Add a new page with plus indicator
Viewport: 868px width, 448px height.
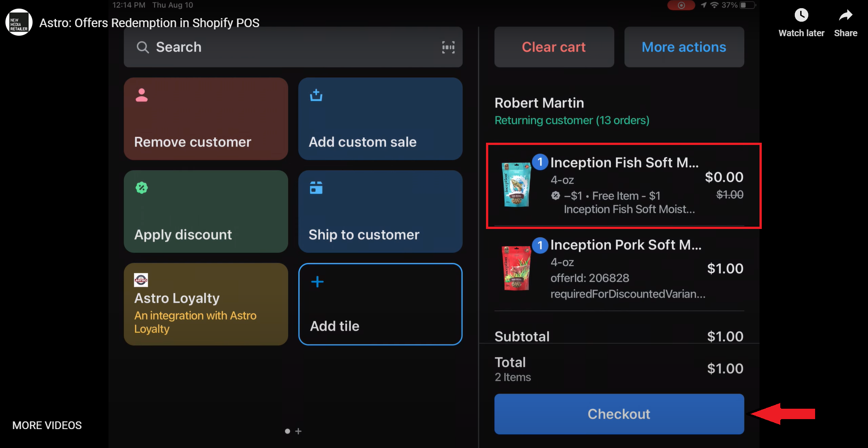tap(298, 431)
